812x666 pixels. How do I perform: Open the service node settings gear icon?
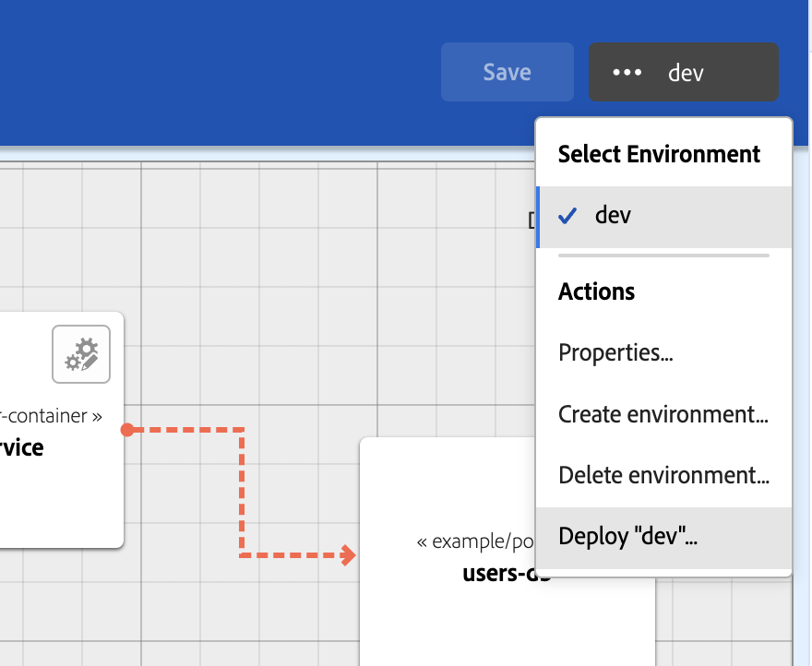81,354
